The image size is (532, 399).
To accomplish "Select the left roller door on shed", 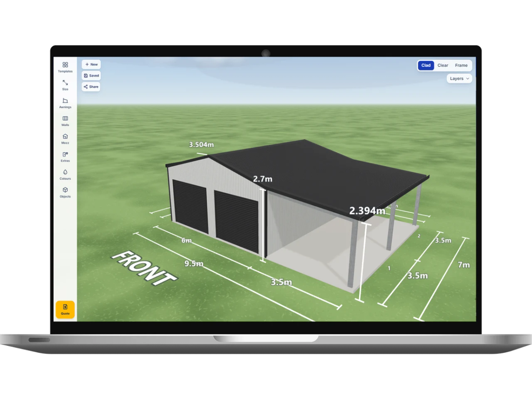I will pyautogui.click(x=191, y=206).
